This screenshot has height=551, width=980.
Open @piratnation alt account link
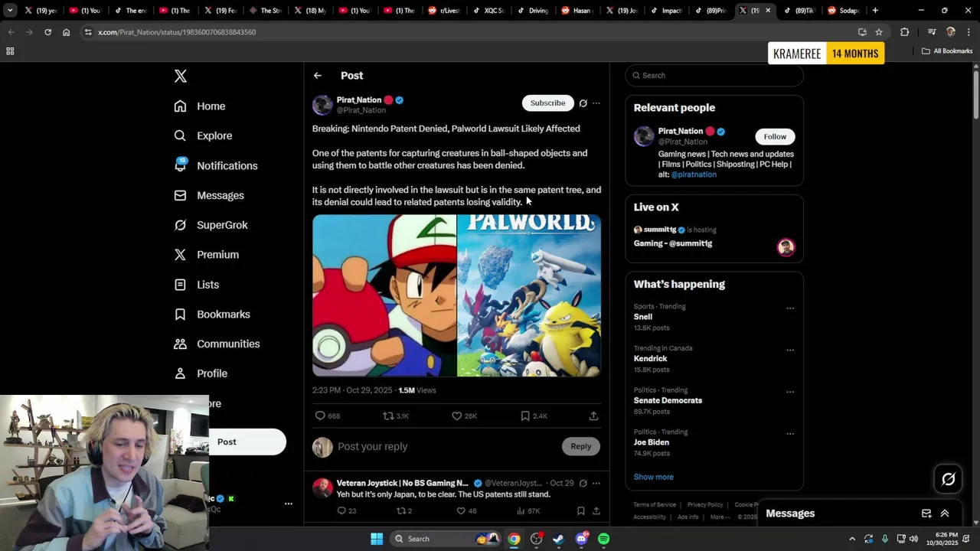click(694, 174)
